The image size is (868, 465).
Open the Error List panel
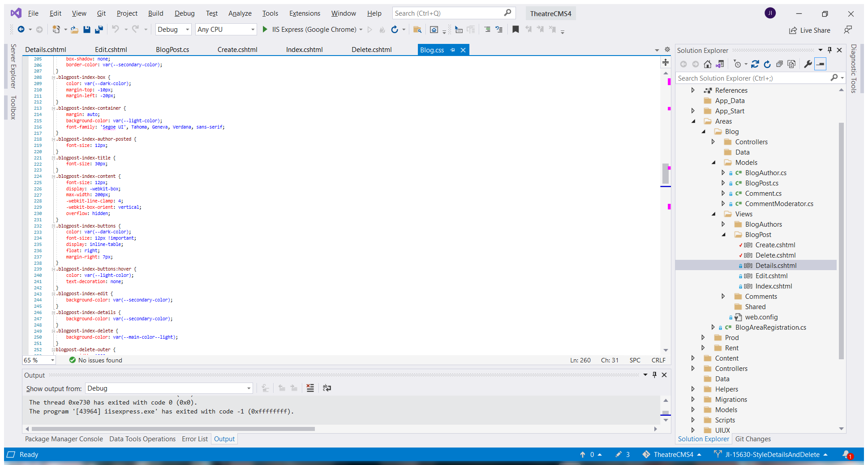point(195,439)
